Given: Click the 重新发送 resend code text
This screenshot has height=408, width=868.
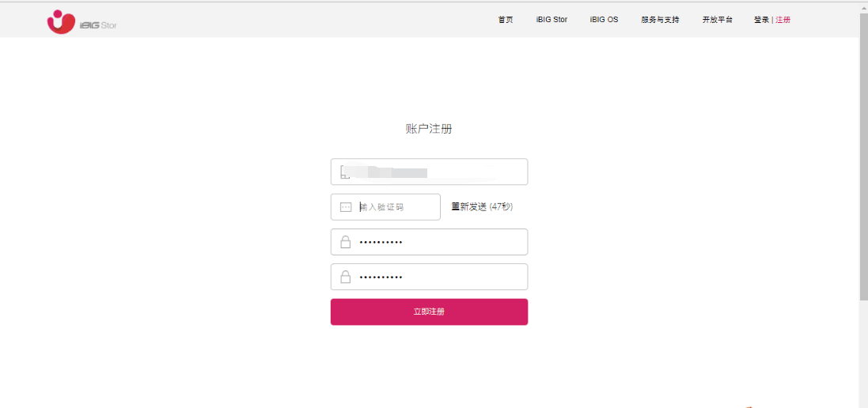Looking at the screenshot, I should (x=469, y=206).
